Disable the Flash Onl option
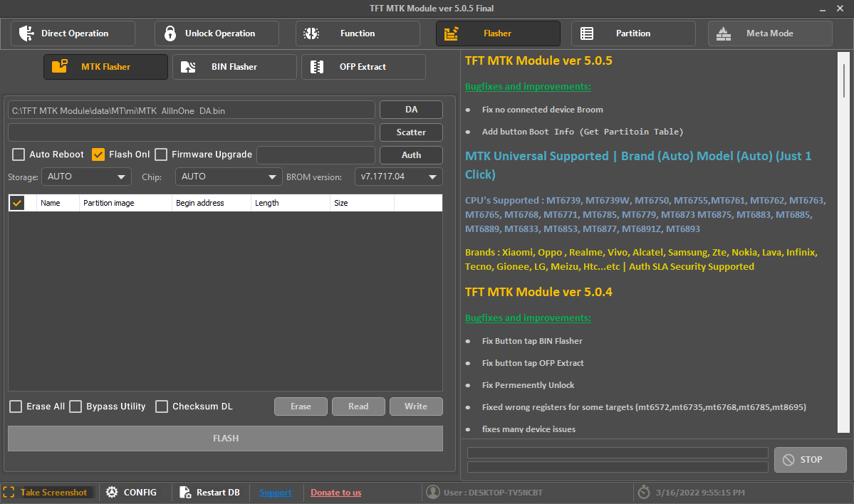Screen dimensions: 854x504 (x=99, y=154)
